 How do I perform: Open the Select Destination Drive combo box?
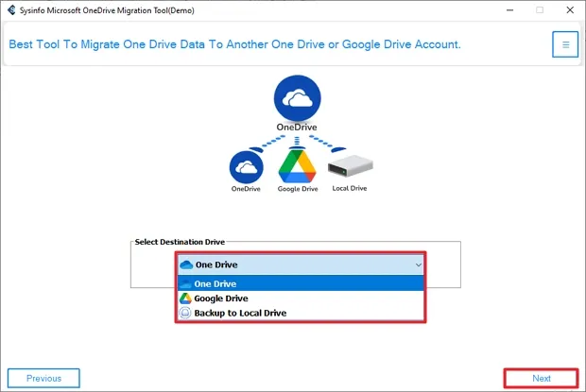point(301,264)
